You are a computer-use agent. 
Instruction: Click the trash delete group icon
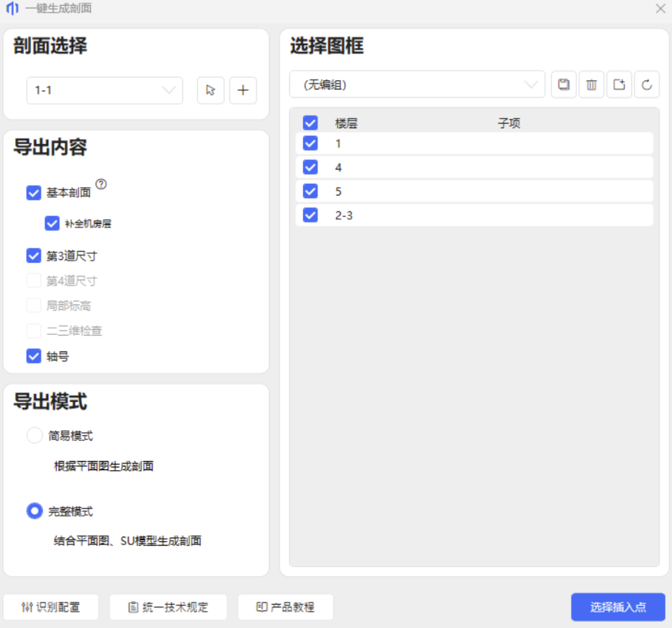591,84
